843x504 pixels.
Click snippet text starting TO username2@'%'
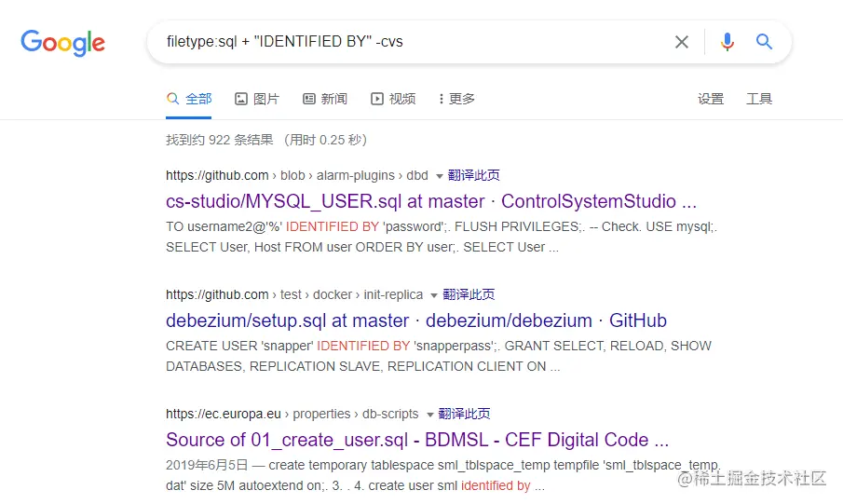pyautogui.click(x=442, y=237)
